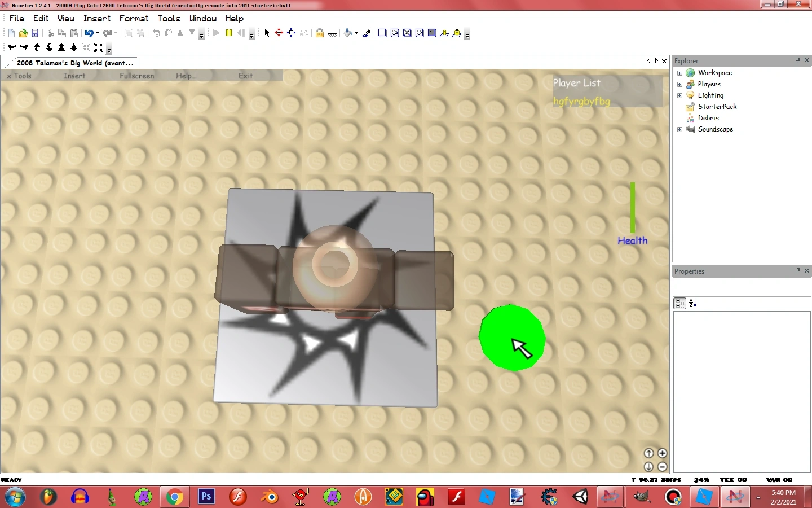Click the in-game Exit button
The height and width of the screenshot is (508, 812).
(x=245, y=76)
